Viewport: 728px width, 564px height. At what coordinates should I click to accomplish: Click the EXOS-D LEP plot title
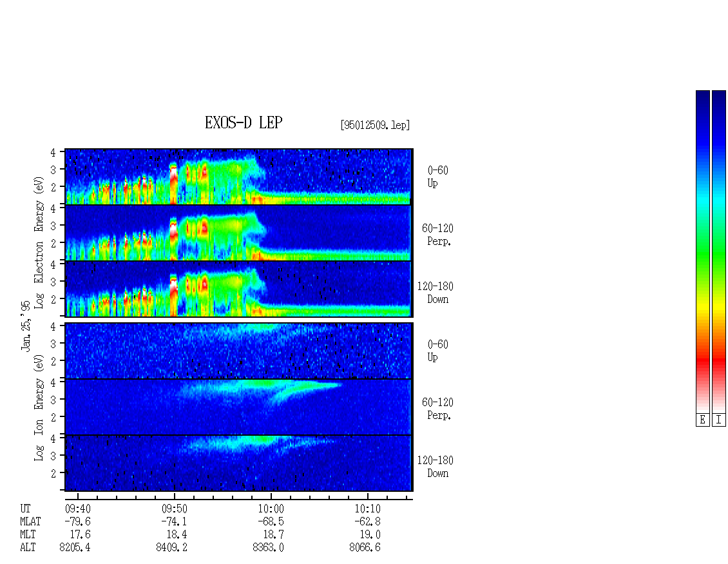click(x=244, y=122)
